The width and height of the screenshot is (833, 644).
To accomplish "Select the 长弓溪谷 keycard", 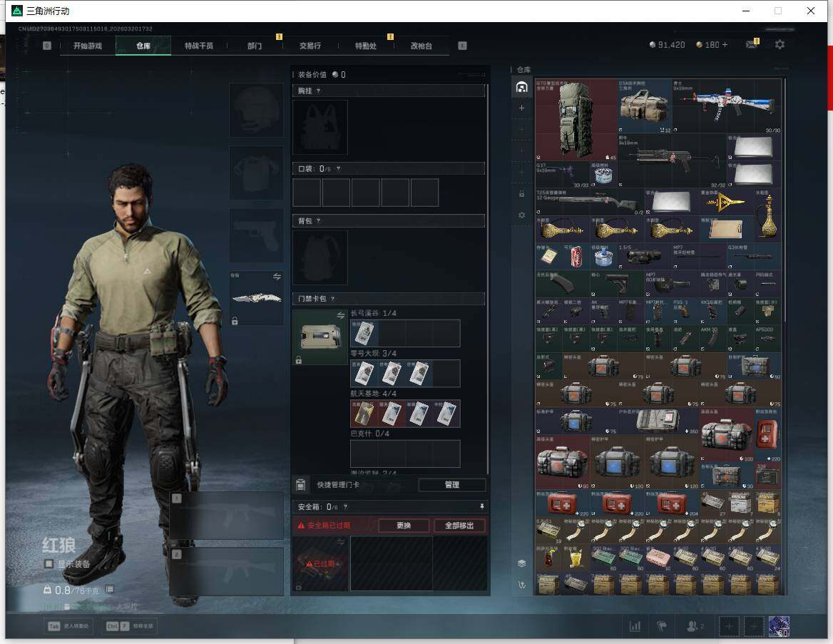I will (364, 333).
